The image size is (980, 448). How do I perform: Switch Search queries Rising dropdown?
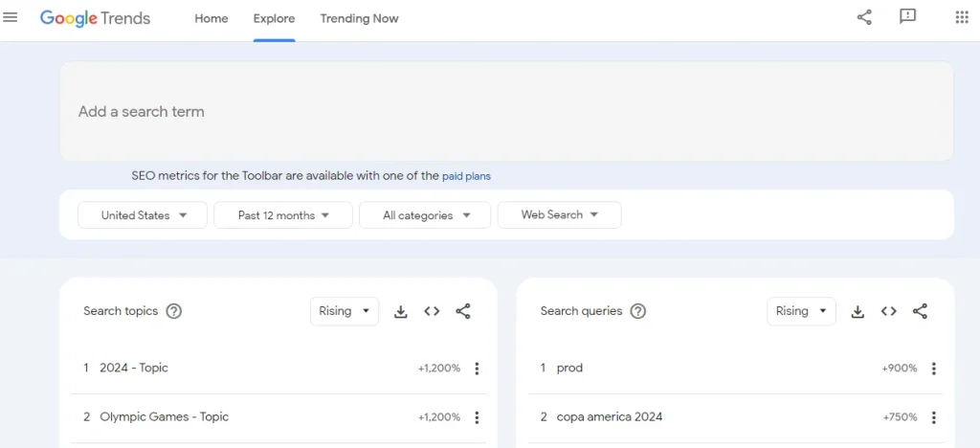801,311
